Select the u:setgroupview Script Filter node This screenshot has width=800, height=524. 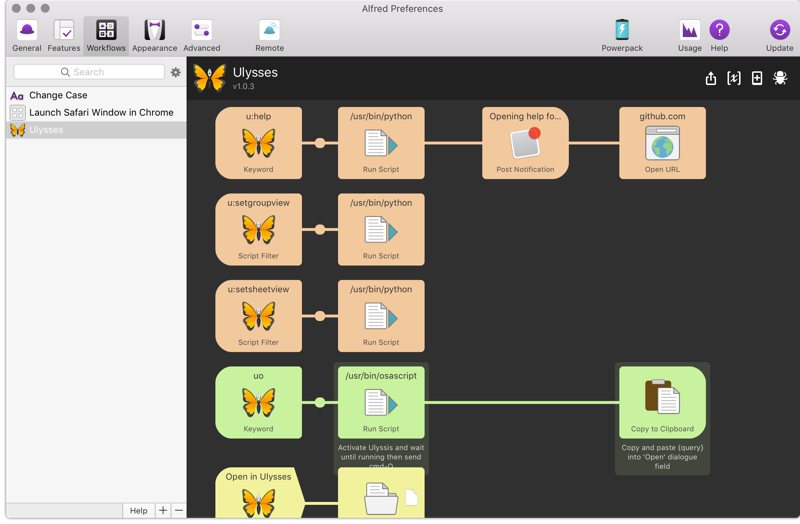click(259, 229)
